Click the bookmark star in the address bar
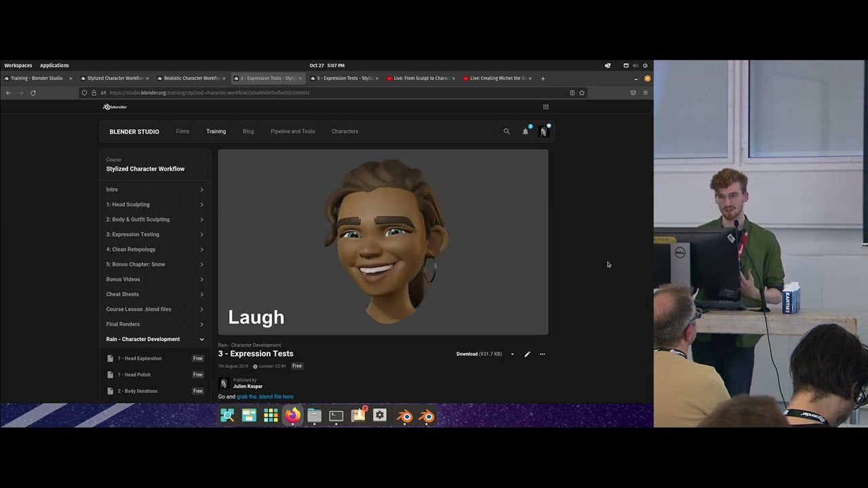 pos(582,93)
